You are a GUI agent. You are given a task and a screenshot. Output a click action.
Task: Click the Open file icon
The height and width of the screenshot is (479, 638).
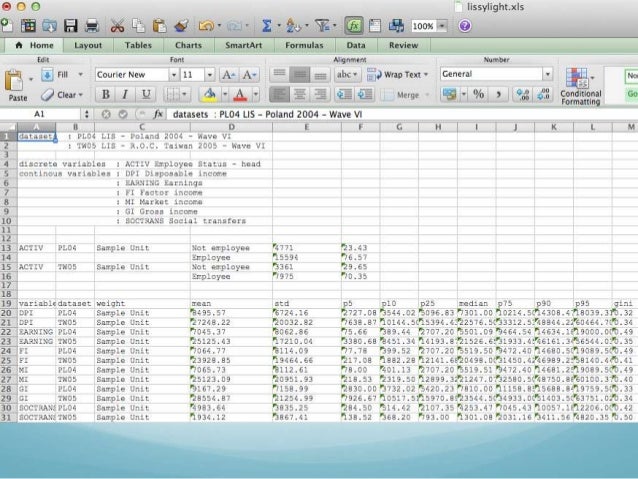tap(49, 26)
